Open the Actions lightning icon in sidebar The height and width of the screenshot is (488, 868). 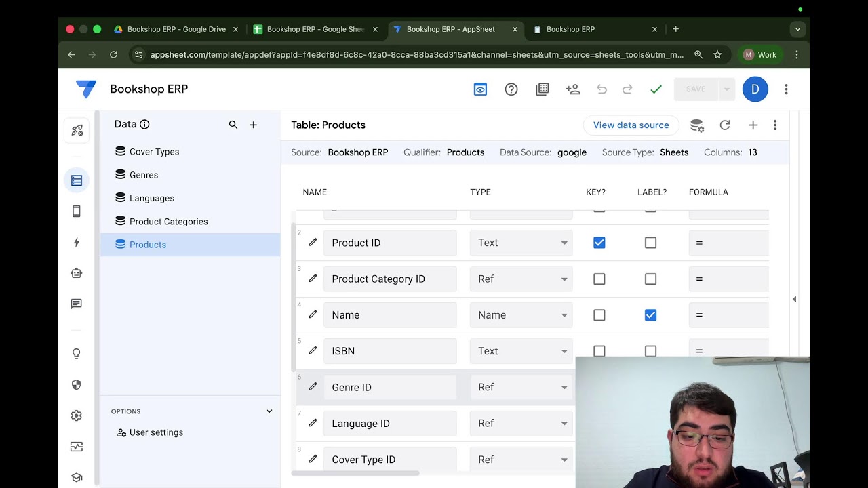(x=77, y=243)
